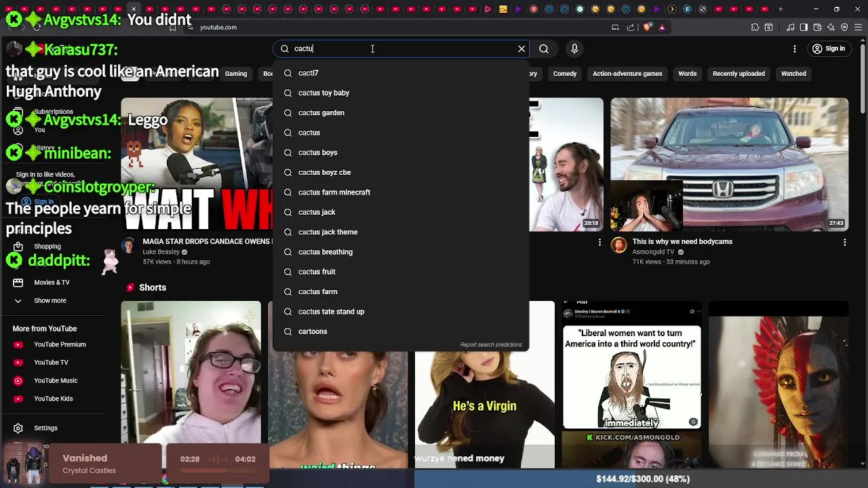Open Leo AI sparkle icon
868x488 pixels.
pos(831,27)
